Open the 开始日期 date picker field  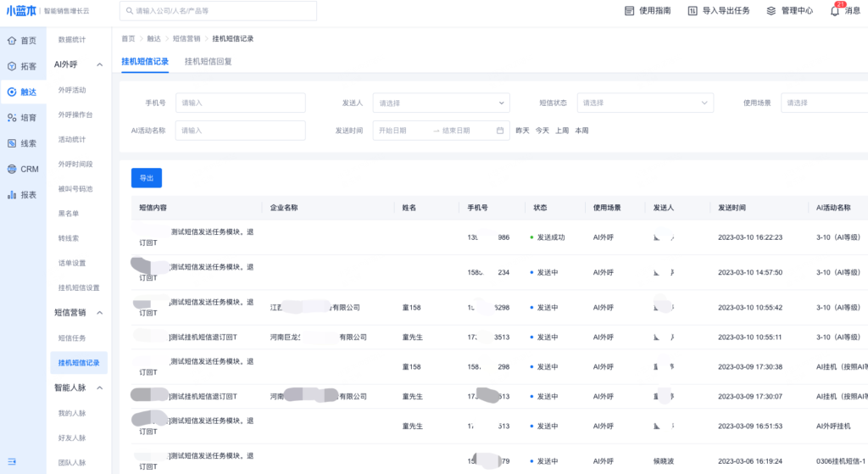(x=401, y=131)
